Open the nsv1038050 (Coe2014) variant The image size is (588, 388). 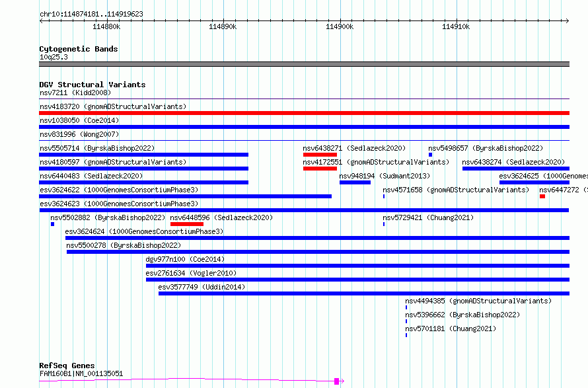304,127
